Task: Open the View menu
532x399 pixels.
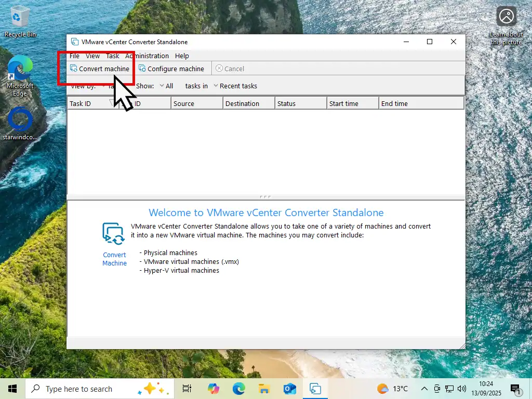Action: tap(92, 56)
